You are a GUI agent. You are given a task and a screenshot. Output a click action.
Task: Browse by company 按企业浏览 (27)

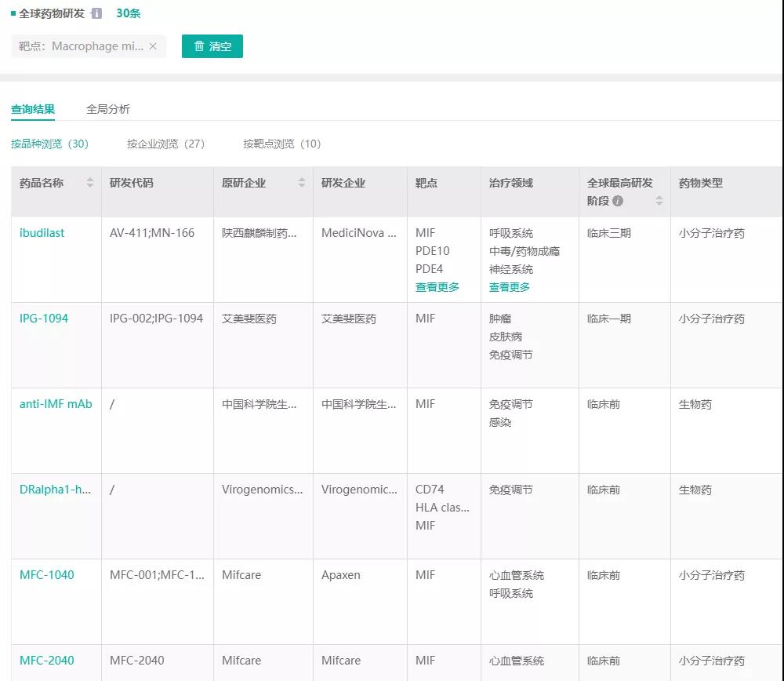tap(165, 144)
